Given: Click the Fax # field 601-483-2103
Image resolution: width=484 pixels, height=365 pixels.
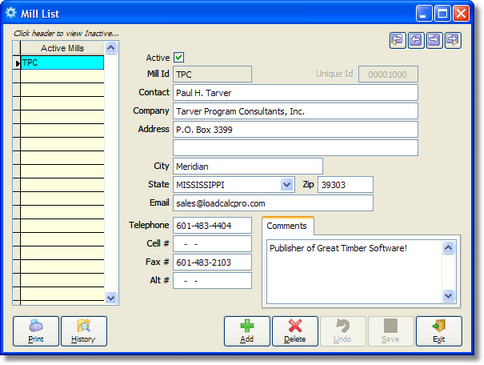Looking at the screenshot, I should [x=212, y=262].
